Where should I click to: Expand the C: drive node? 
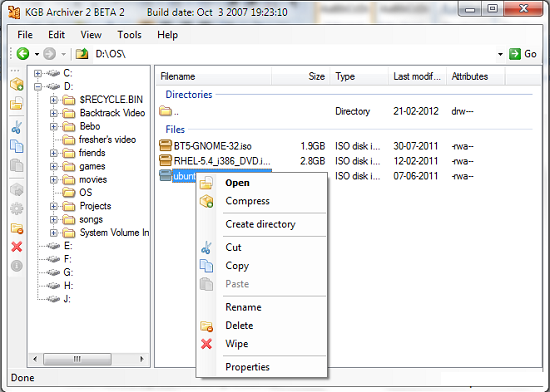38,73
